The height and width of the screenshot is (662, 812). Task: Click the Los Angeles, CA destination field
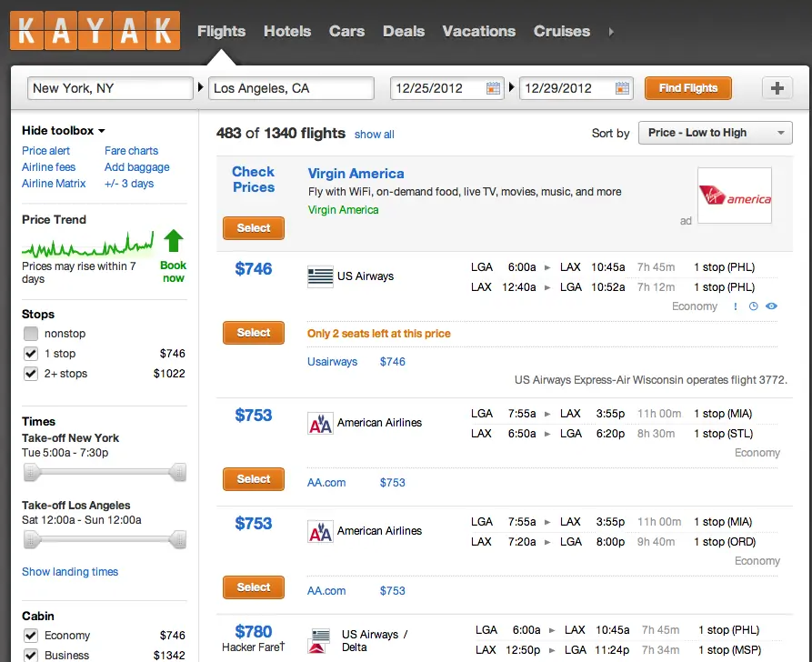pyautogui.click(x=291, y=88)
